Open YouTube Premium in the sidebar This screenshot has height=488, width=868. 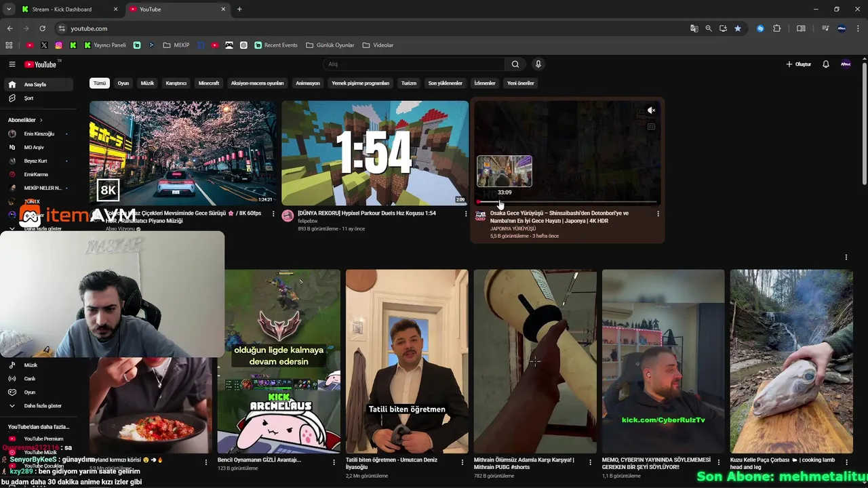pos(39,439)
